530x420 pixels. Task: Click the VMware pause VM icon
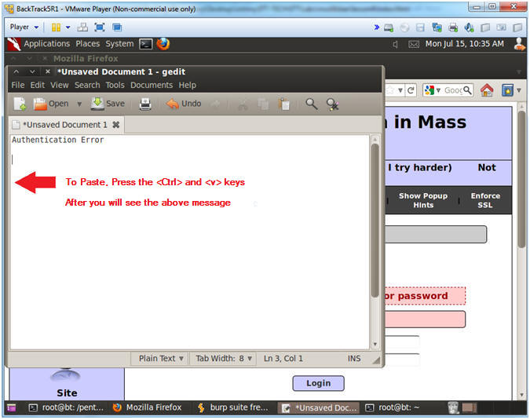56,27
